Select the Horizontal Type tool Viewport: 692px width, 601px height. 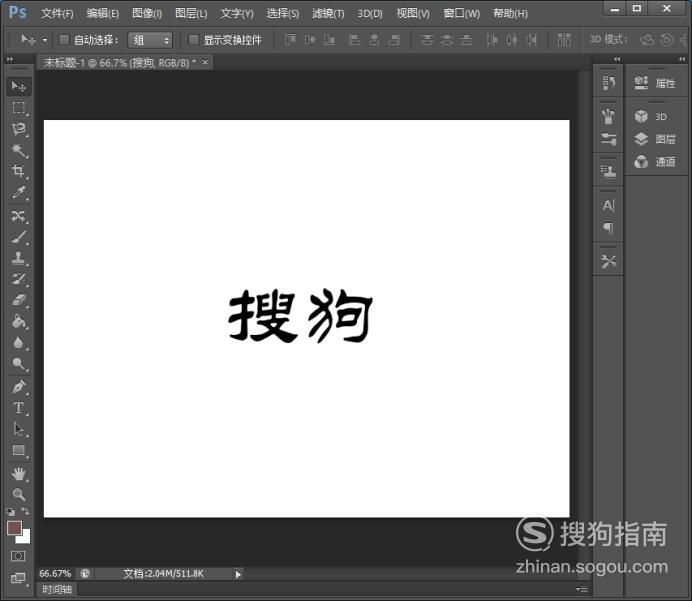point(19,408)
